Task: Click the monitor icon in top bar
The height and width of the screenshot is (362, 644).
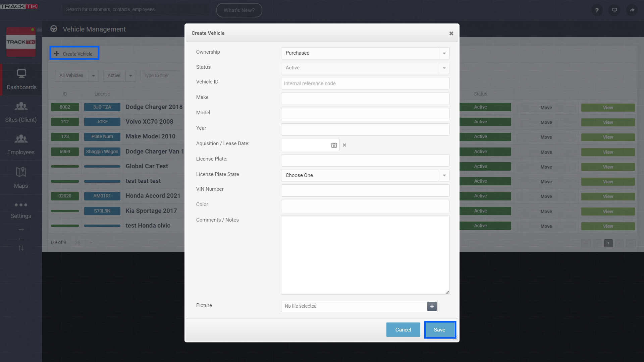Action: pyautogui.click(x=614, y=10)
